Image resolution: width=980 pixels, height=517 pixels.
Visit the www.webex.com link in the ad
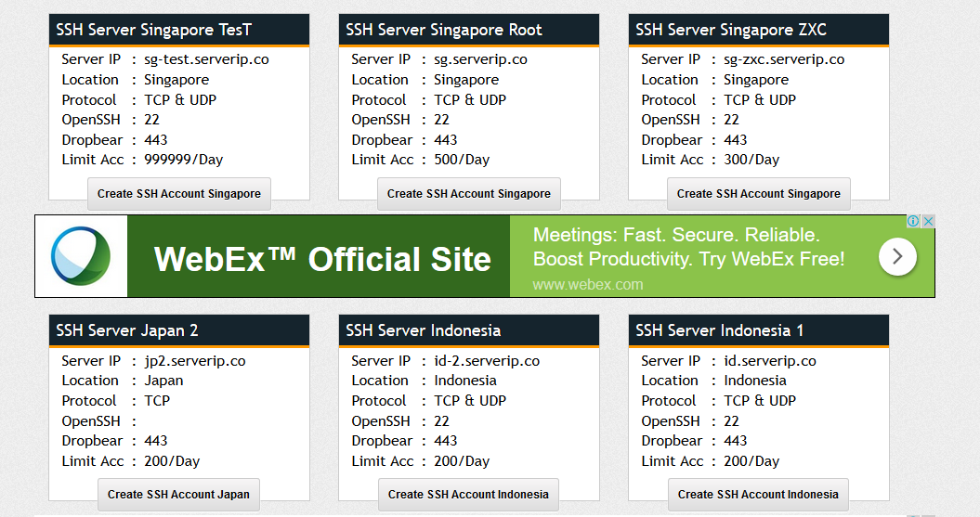pyautogui.click(x=587, y=285)
